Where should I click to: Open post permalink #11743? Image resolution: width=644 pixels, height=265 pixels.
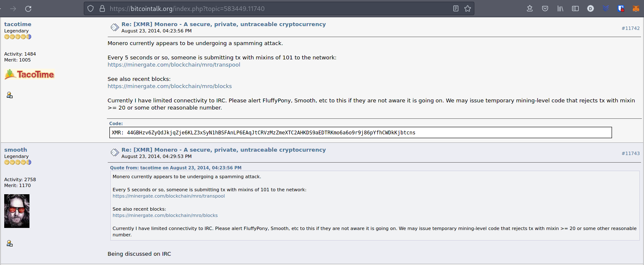point(631,153)
